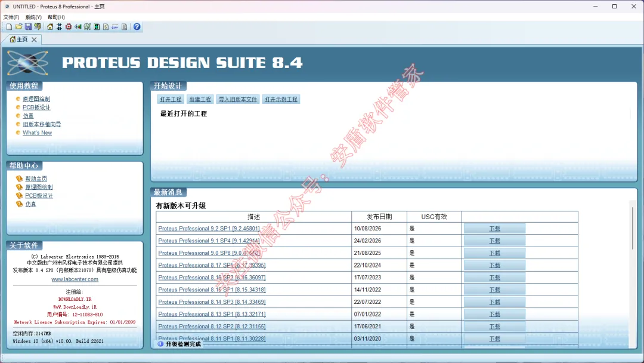Open Proteus Professional 8.13 SP1 link
Image resolution: width=644 pixels, height=363 pixels.
coord(212,315)
